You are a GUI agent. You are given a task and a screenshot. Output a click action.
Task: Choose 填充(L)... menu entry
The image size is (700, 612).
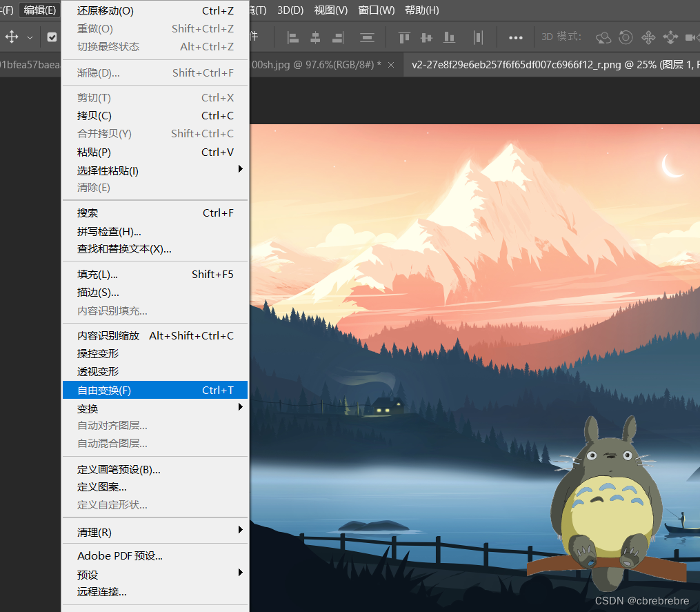[155, 275]
